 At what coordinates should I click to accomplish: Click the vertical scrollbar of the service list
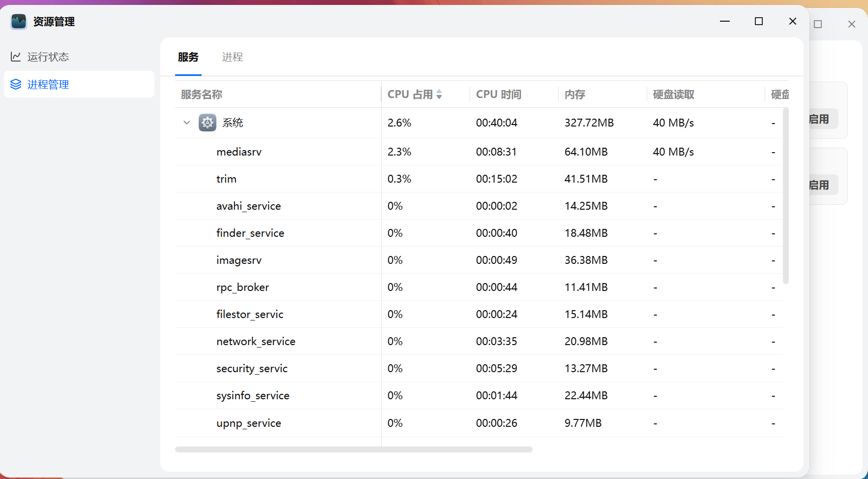click(786, 195)
